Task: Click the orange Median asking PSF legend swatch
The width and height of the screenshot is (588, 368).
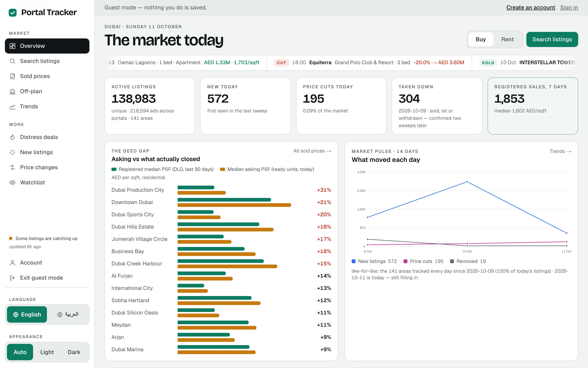Action: coord(222,169)
